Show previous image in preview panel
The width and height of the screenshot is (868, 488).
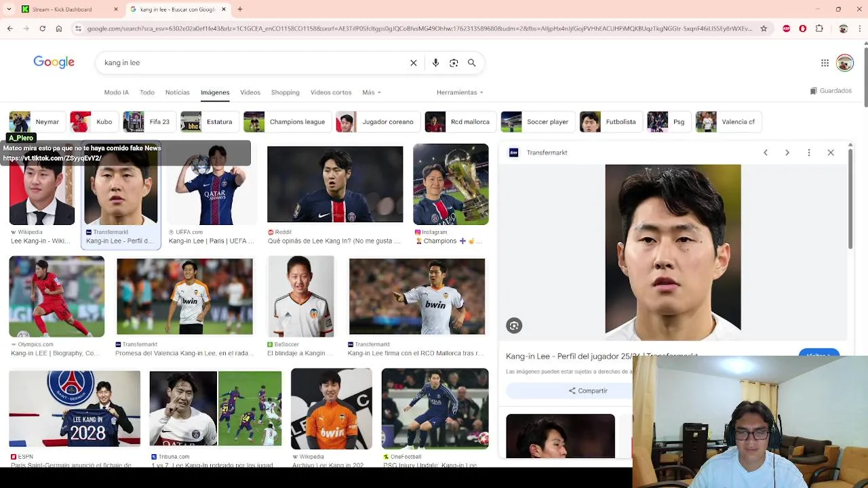coord(766,152)
